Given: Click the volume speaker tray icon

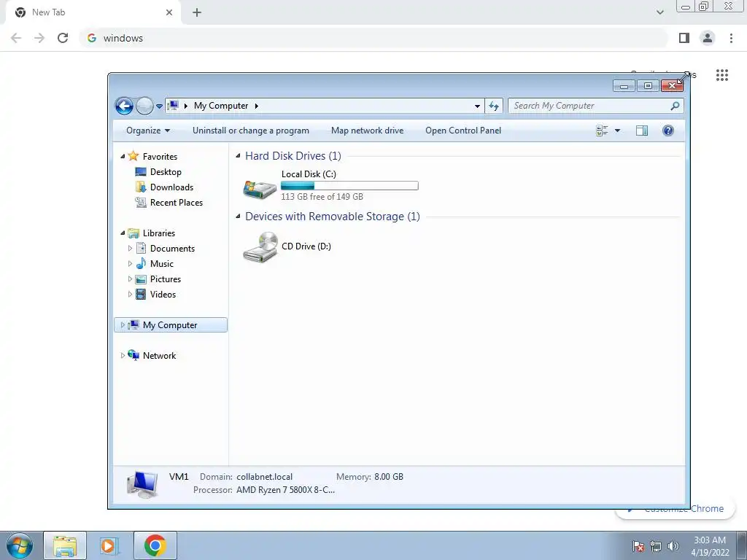Looking at the screenshot, I should pyautogui.click(x=673, y=546).
